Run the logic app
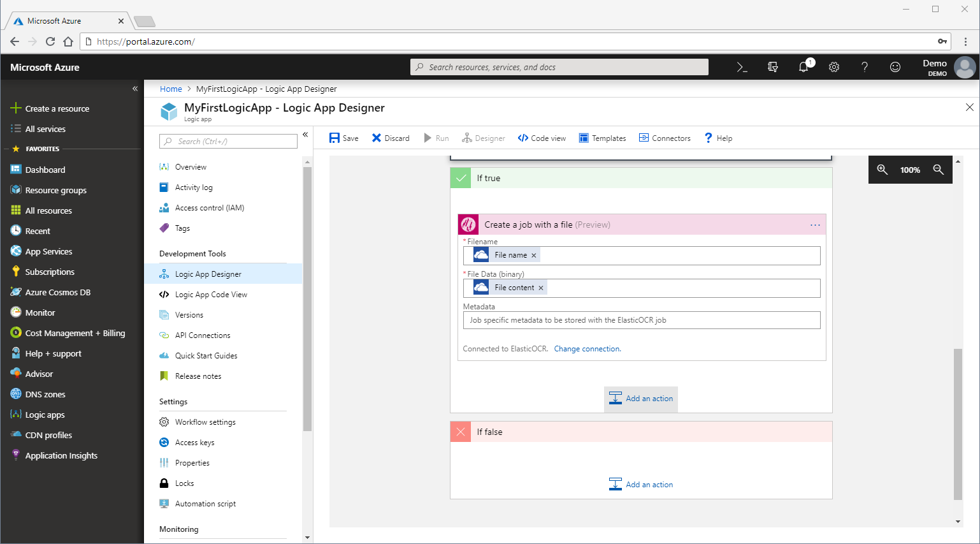 pyautogui.click(x=436, y=138)
